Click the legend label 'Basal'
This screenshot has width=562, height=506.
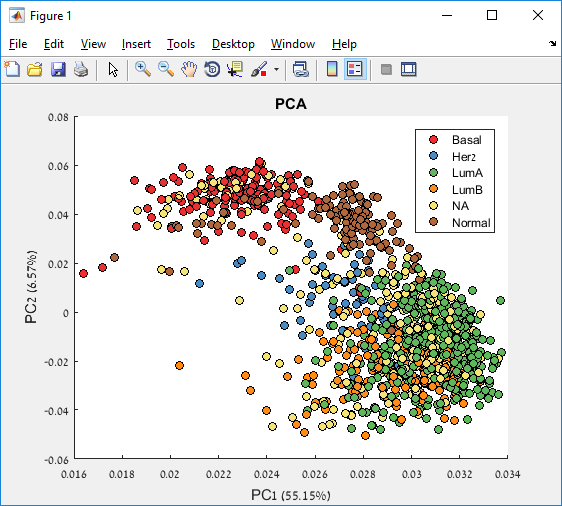pyautogui.click(x=467, y=140)
